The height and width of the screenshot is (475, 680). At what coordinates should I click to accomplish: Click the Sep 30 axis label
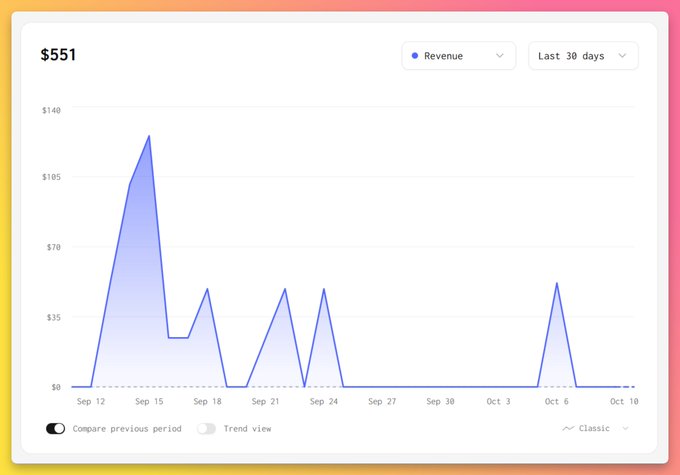click(440, 401)
